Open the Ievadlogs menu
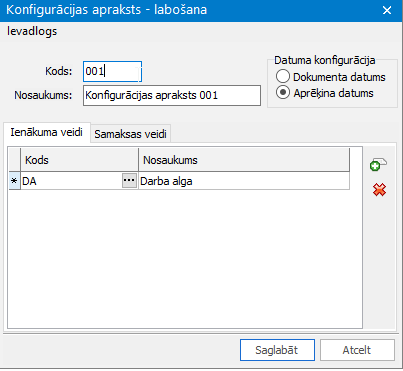 (32, 31)
